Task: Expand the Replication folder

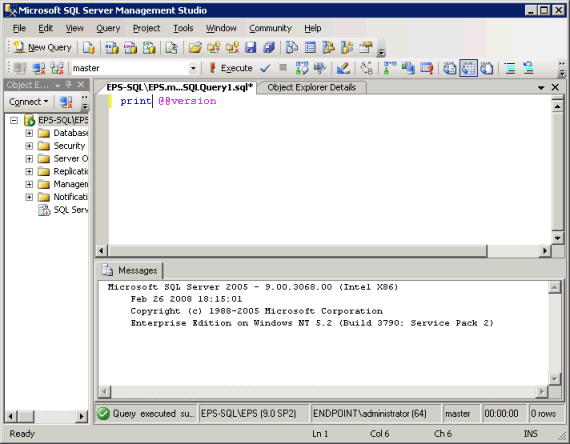Action: coord(29,171)
